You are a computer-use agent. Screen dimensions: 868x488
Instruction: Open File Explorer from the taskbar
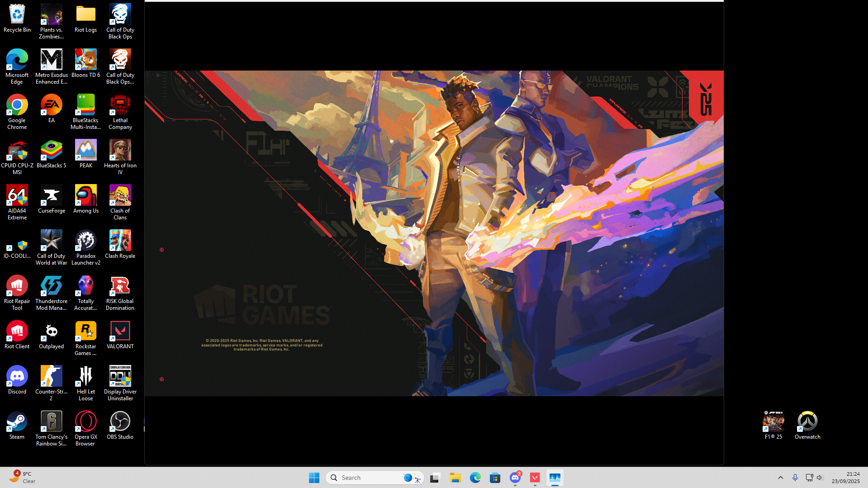455,478
